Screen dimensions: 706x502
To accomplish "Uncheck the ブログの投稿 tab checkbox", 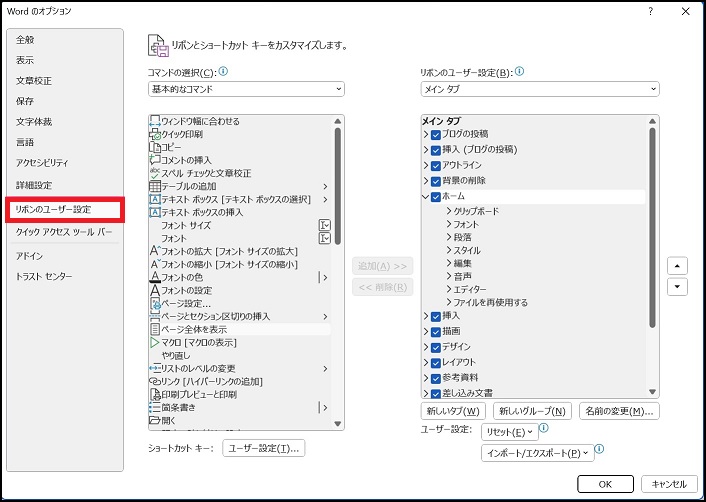I will pos(435,135).
